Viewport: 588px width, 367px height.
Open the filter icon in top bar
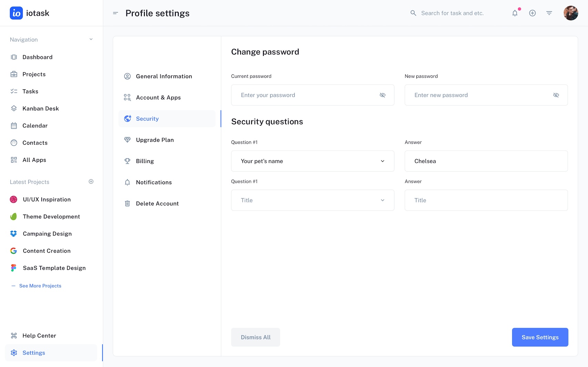click(549, 13)
